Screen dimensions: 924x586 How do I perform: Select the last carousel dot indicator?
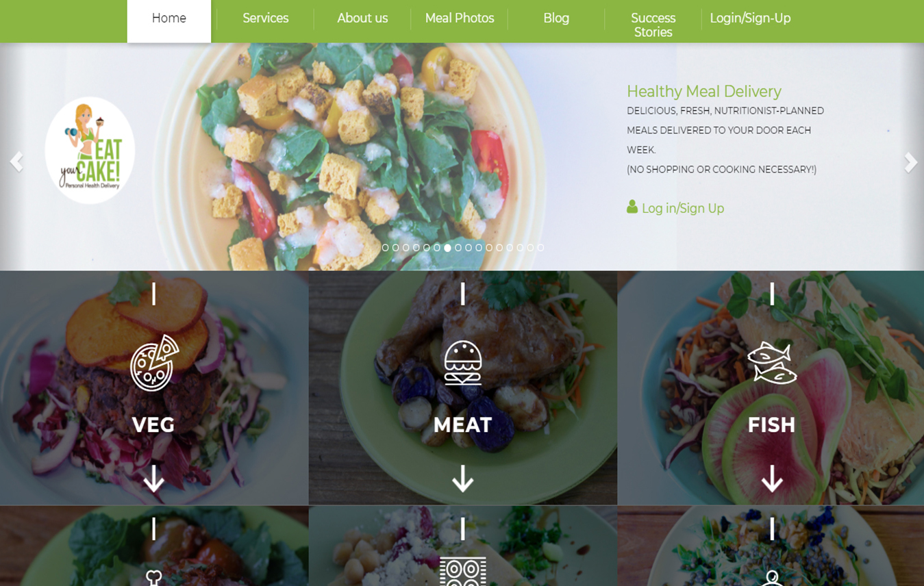(x=540, y=248)
